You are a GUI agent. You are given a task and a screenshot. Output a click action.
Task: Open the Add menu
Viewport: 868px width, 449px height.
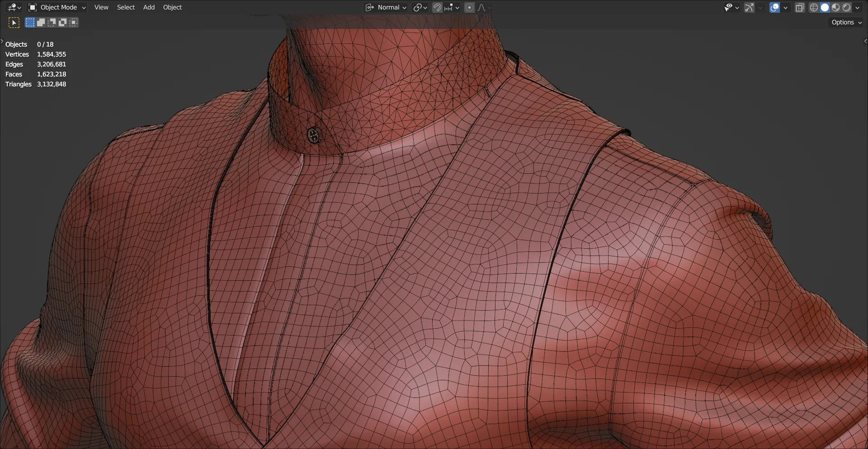click(149, 7)
